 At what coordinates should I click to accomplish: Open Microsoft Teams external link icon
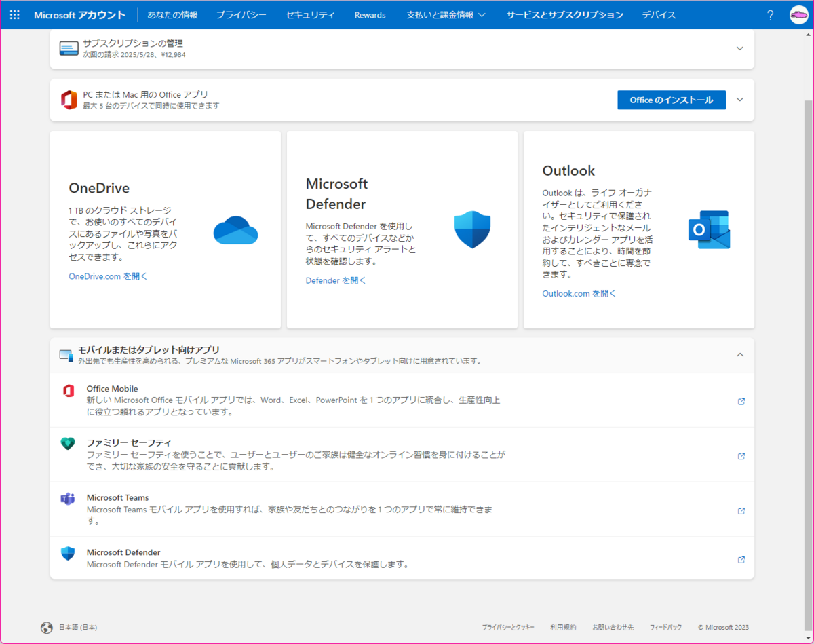[741, 511]
